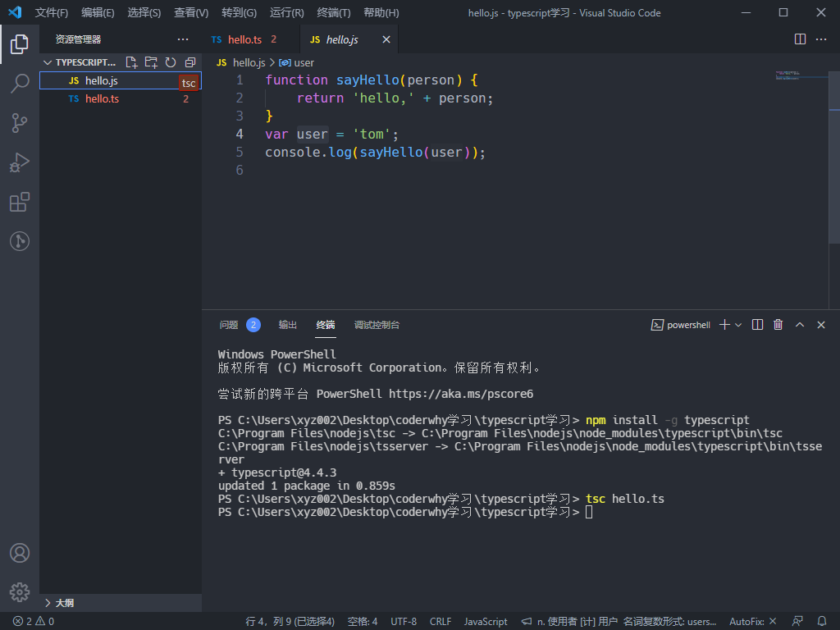The height and width of the screenshot is (630, 840).
Task: Click the kill terminal trash icon
Action: [x=778, y=324]
